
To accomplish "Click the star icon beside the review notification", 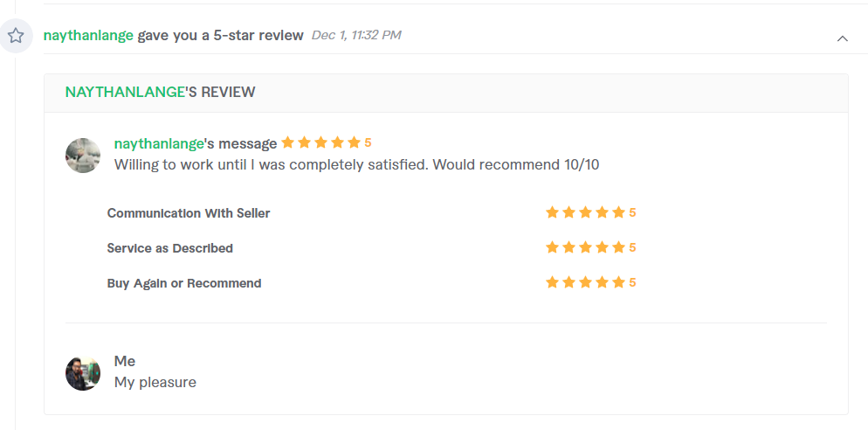I will [16, 36].
